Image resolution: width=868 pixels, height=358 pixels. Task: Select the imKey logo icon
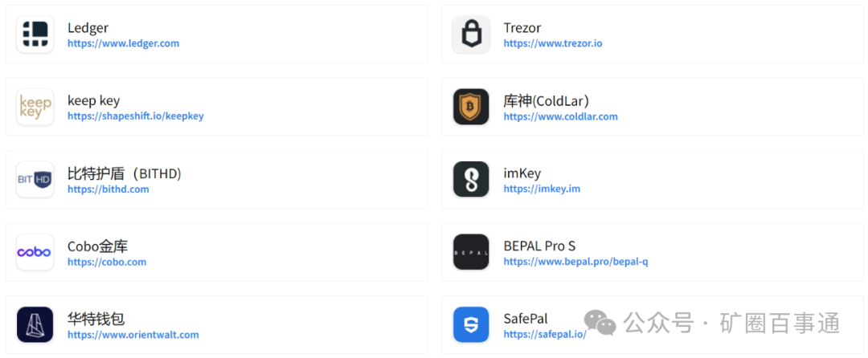(x=471, y=180)
